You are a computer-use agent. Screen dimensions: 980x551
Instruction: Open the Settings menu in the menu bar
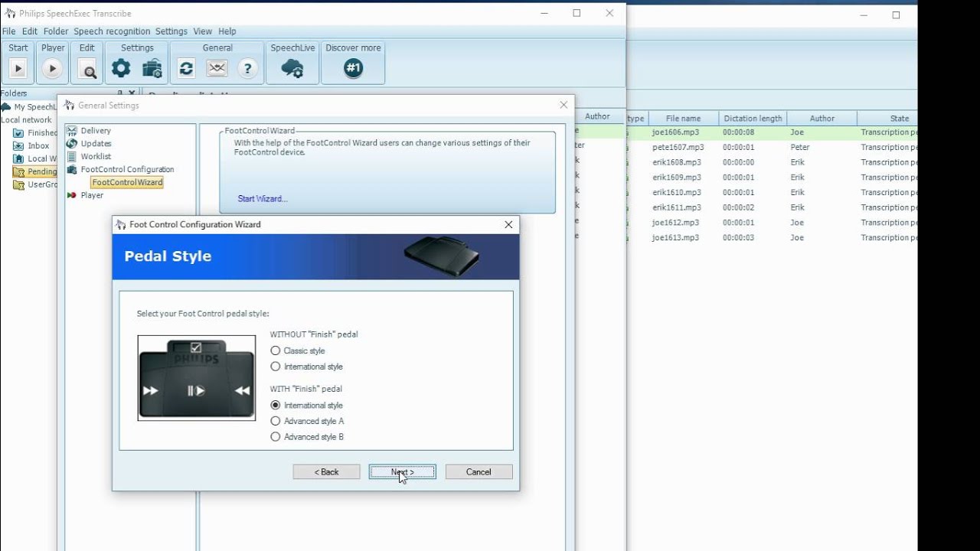(x=171, y=31)
